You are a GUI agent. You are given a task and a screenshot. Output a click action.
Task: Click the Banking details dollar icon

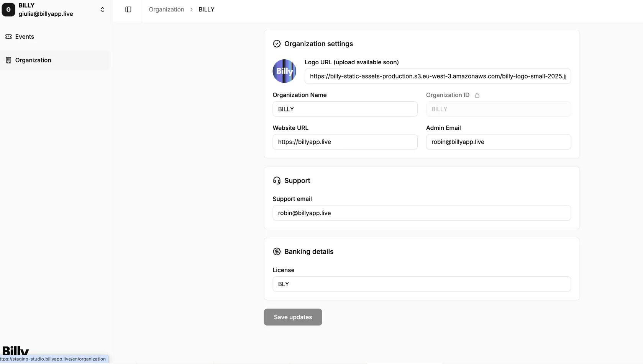click(277, 251)
